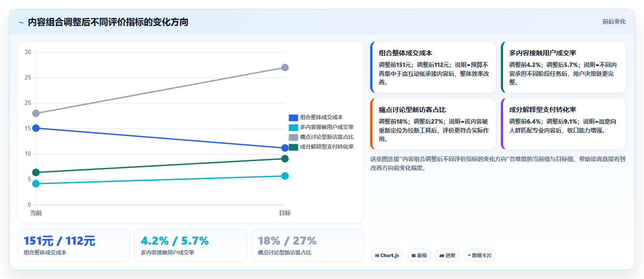
Task: Click the description paragraph starting 这张图连接
Action: click(498, 163)
